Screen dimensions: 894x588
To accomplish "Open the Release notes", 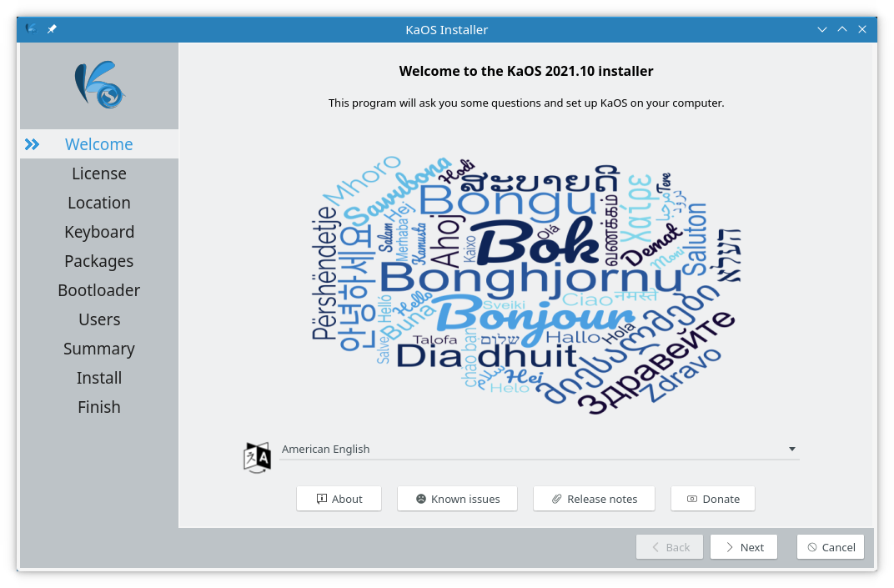I will click(594, 499).
